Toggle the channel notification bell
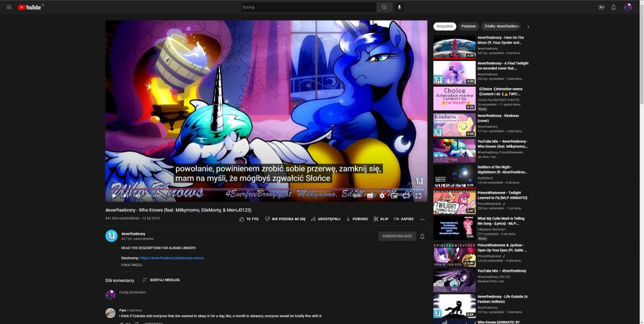The width and height of the screenshot is (644, 324). [x=422, y=236]
